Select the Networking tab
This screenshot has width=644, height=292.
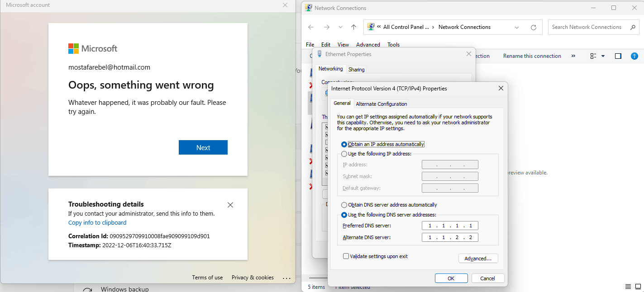331,69
